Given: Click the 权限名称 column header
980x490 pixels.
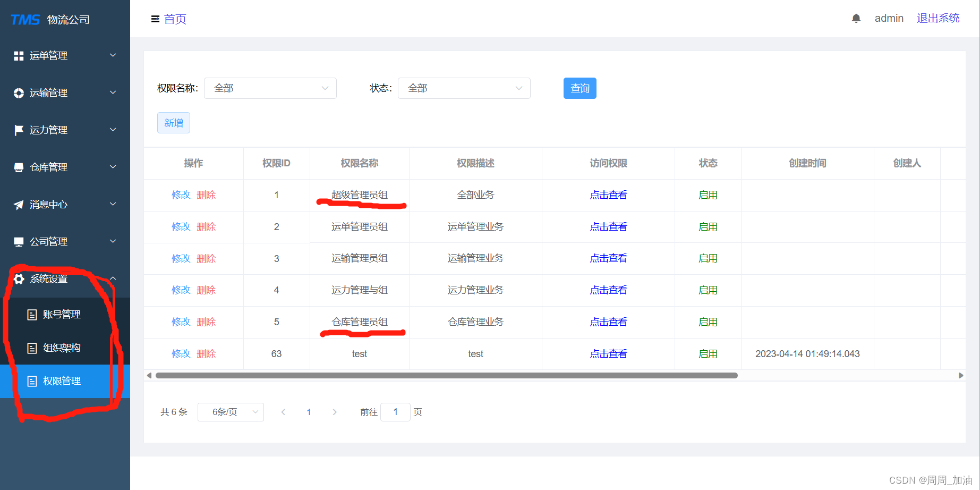Looking at the screenshot, I should coord(360,163).
